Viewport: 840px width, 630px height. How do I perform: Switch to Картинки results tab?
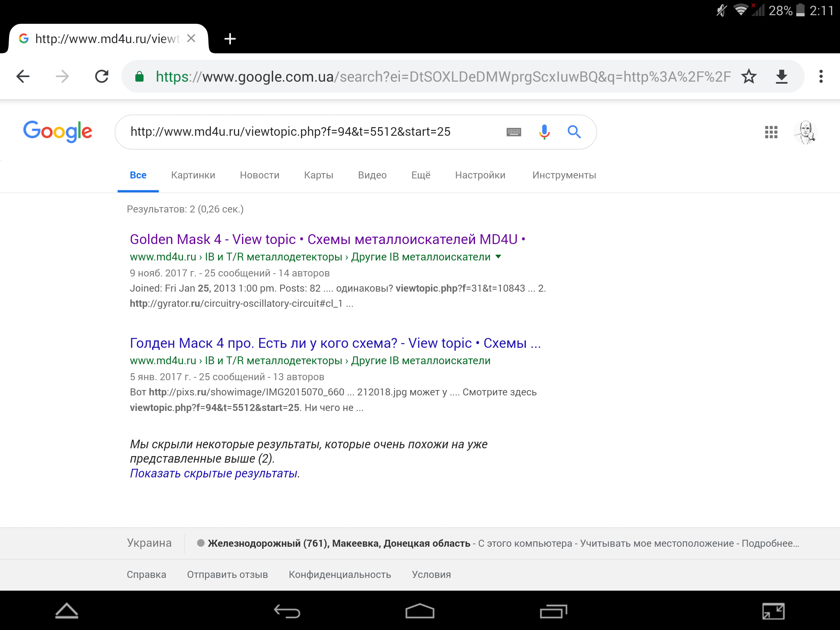(193, 175)
